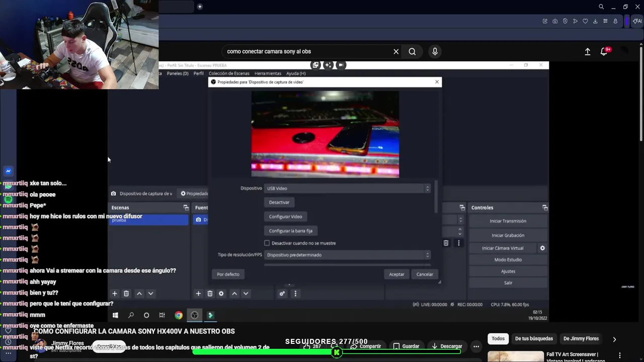This screenshot has height=362, width=644.
Task: Pop out the Escenas dock
Action: click(186, 208)
